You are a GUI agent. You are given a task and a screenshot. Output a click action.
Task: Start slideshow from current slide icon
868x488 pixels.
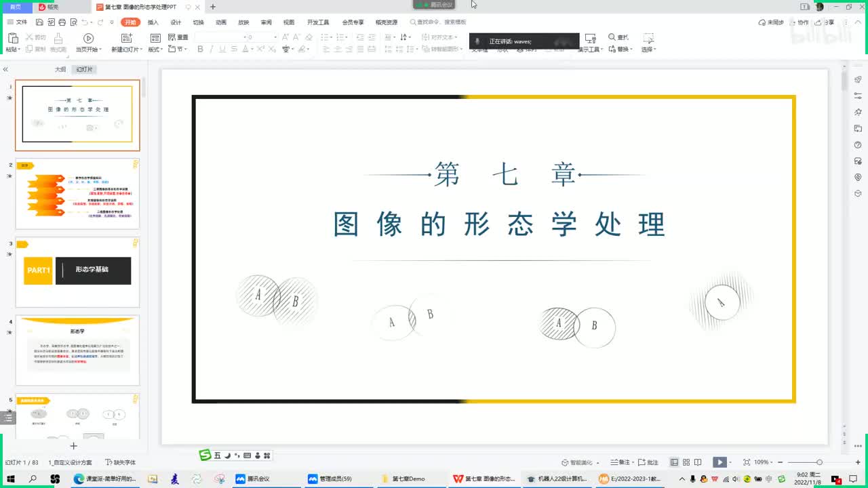click(88, 39)
